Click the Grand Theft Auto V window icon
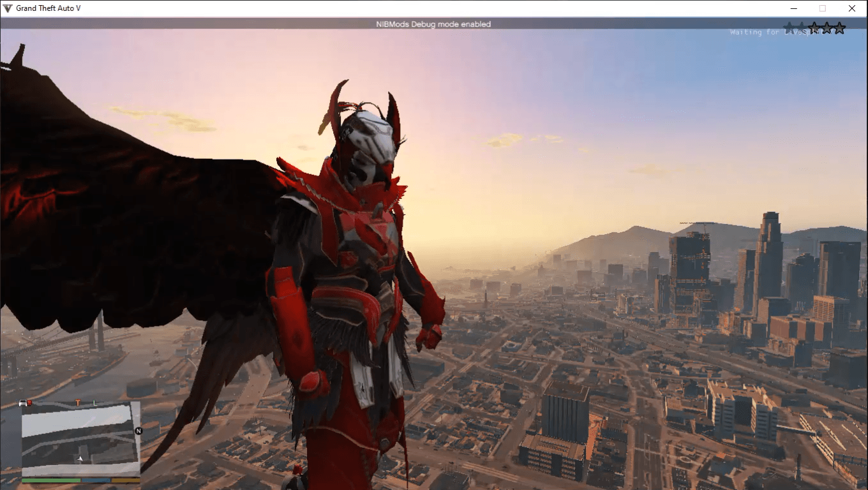Screen dimensions: 868x490 [8, 8]
